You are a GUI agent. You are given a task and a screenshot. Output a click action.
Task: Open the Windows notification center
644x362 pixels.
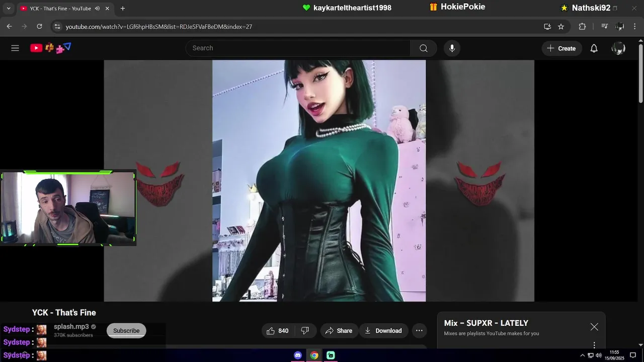[633, 355]
